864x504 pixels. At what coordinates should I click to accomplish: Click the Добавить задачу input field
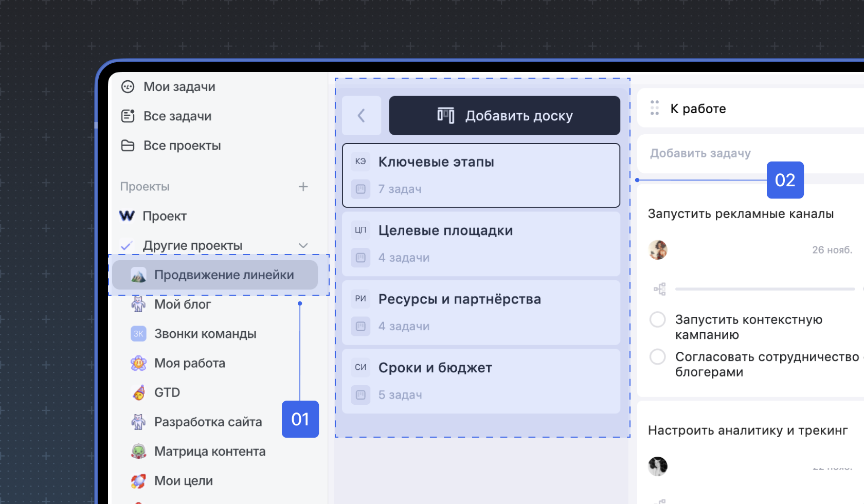tap(700, 153)
